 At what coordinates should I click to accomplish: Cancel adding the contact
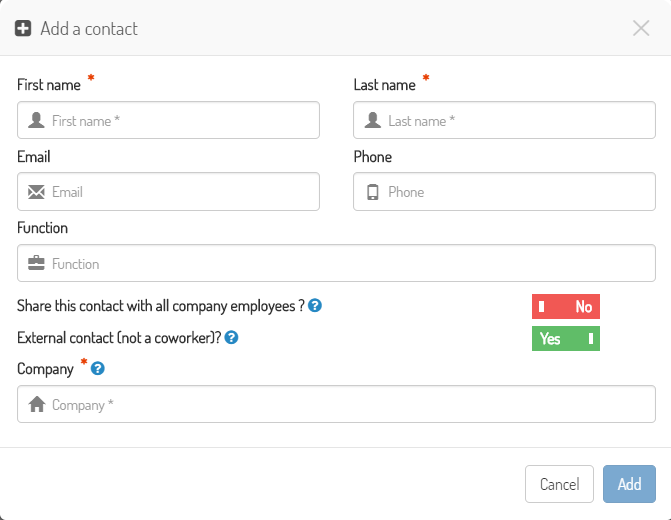coord(559,484)
